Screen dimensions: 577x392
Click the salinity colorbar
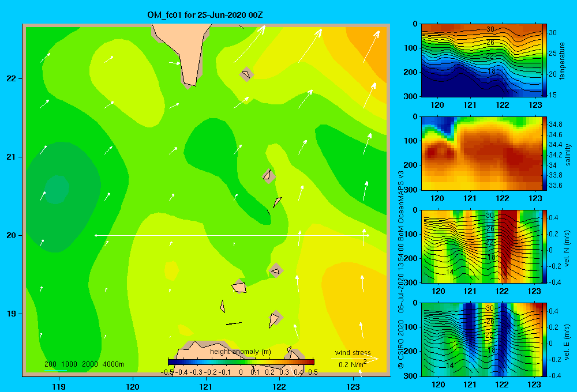tap(545, 153)
